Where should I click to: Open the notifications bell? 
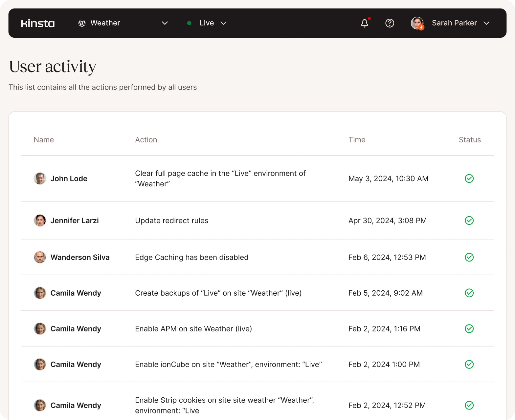[x=365, y=23]
